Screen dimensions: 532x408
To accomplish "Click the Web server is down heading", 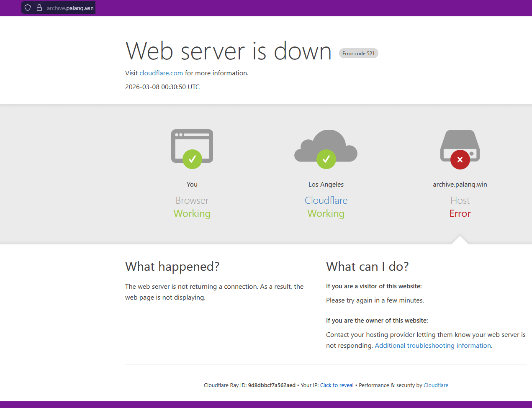I will pos(228,51).
